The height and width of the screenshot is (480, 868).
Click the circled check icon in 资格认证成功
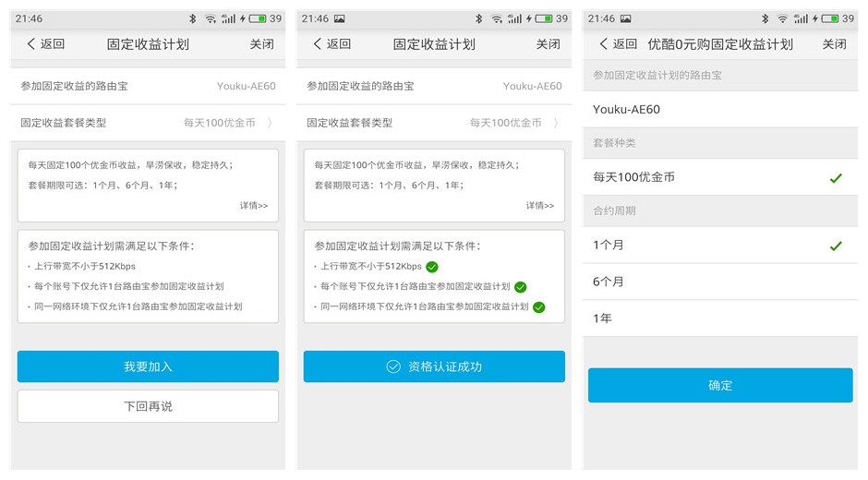(x=393, y=366)
